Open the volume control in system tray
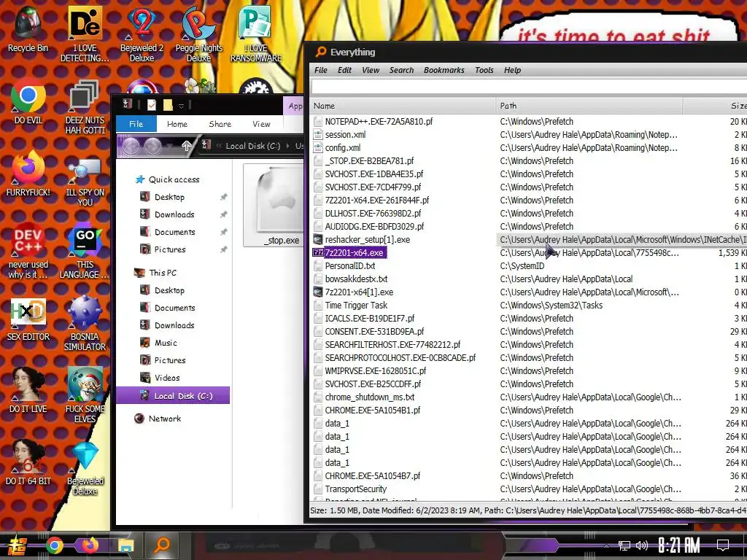The image size is (747, 560). pyautogui.click(x=642, y=545)
